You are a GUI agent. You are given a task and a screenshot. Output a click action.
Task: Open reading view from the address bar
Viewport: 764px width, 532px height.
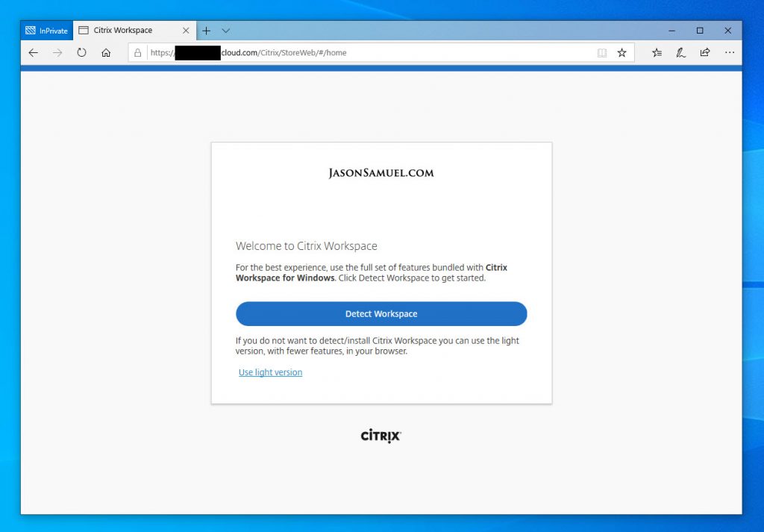tap(602, 53)
